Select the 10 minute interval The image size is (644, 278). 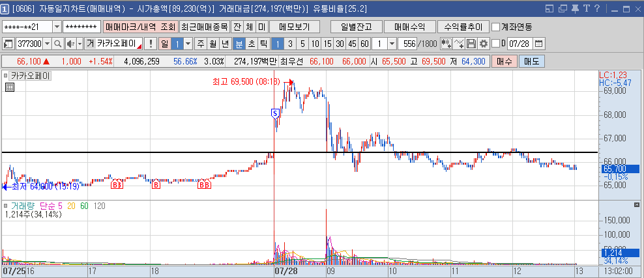315,44
